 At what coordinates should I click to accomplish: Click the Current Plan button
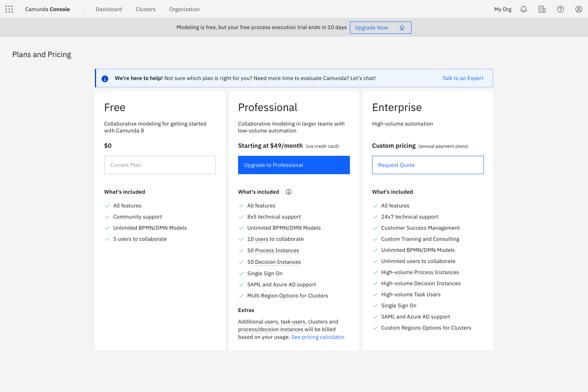point(160,165)
